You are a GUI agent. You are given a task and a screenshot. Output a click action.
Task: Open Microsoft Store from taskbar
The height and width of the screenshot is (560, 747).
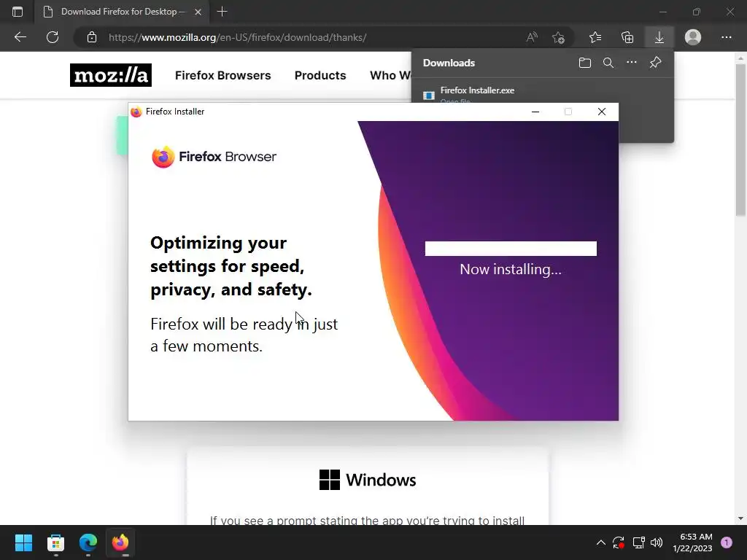[55, 542]
